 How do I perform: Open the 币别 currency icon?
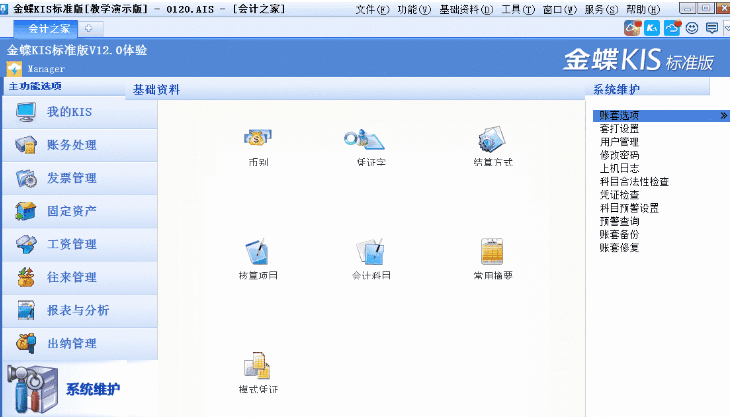click(257, 140)
